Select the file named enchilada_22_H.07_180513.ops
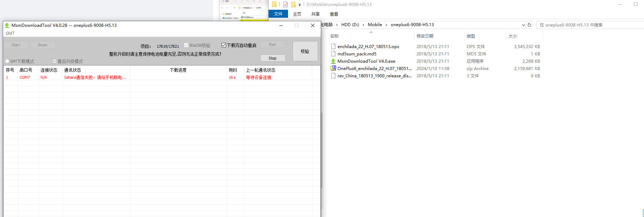Screen dimensions: 644x217 (368, 46)
